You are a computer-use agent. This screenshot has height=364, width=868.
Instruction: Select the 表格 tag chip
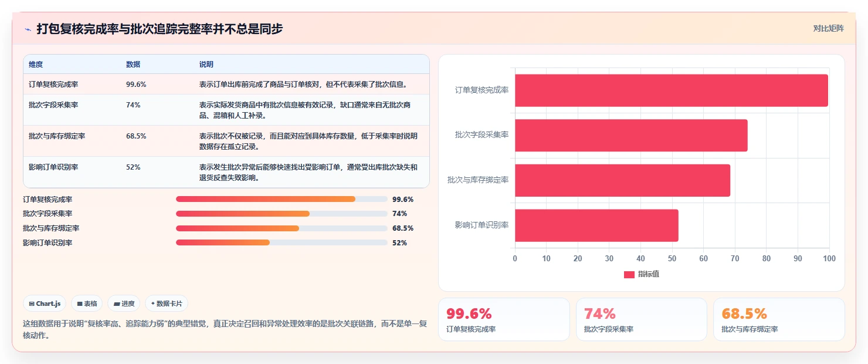point(87,304)
